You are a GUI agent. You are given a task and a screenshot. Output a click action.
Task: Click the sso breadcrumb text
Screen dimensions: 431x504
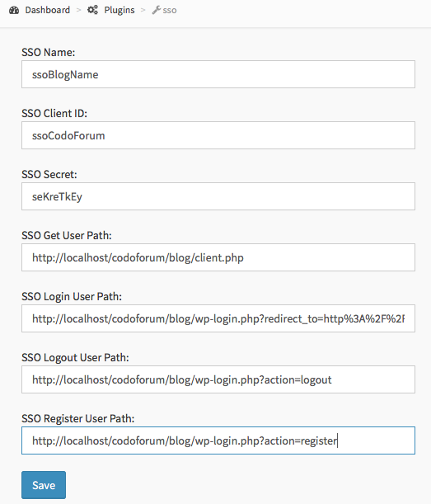(x=170, y=10)
